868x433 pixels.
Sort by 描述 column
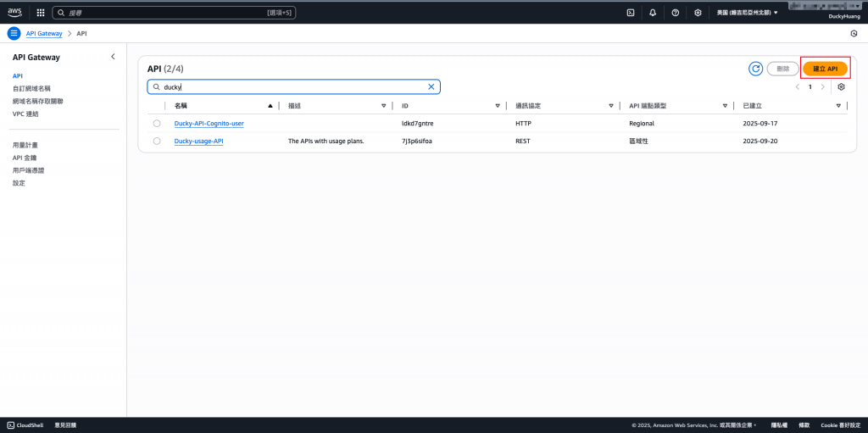(384, 105)
